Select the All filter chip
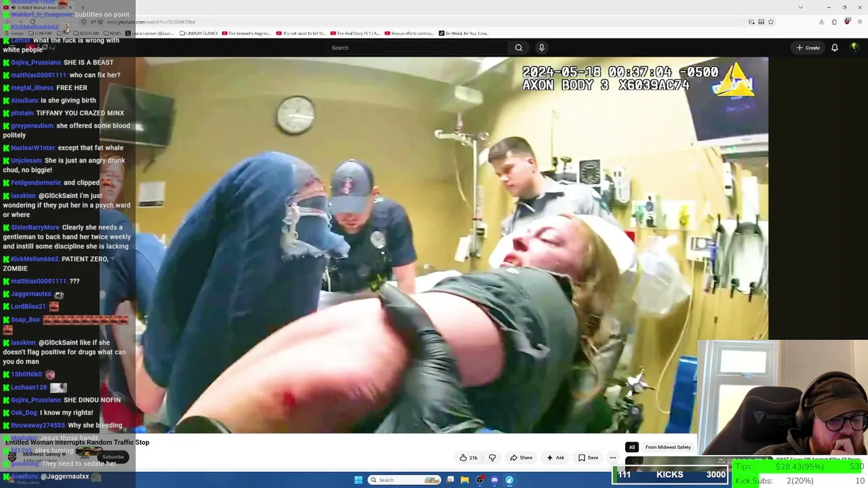The width and height of the screenshot is (868, 488). pyautogui.click(x=632, y=447)
